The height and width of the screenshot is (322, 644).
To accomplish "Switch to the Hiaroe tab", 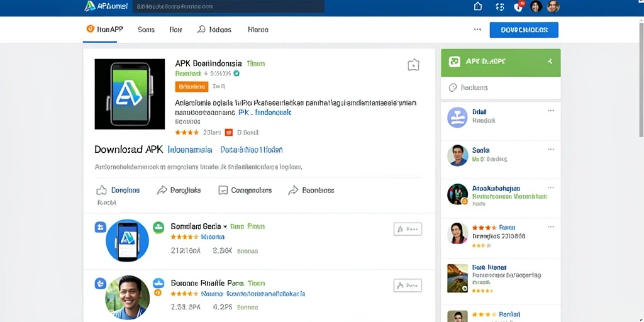I will [258, 30].
